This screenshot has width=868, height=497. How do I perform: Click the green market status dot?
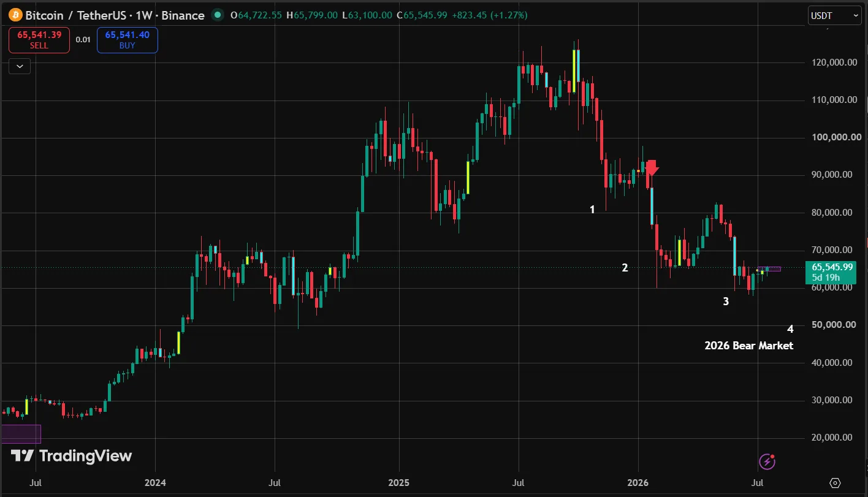click(216, 15)
